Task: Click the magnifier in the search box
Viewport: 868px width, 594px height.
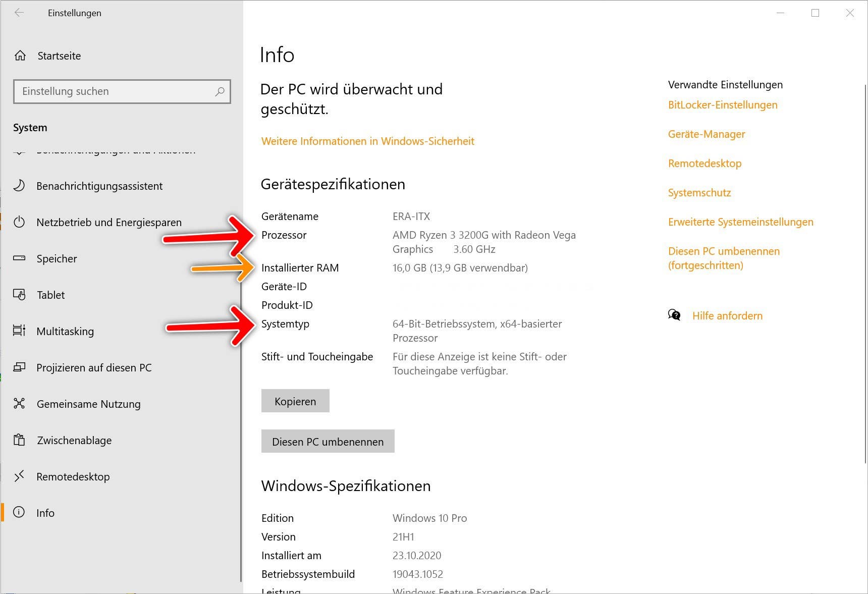Action: (x=220, y=92)
